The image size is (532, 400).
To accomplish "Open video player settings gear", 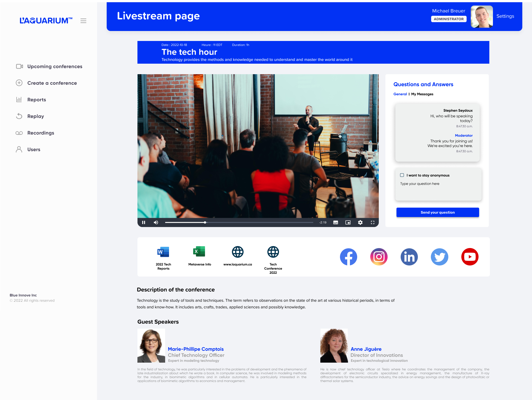I will click(x=360, y=222).
